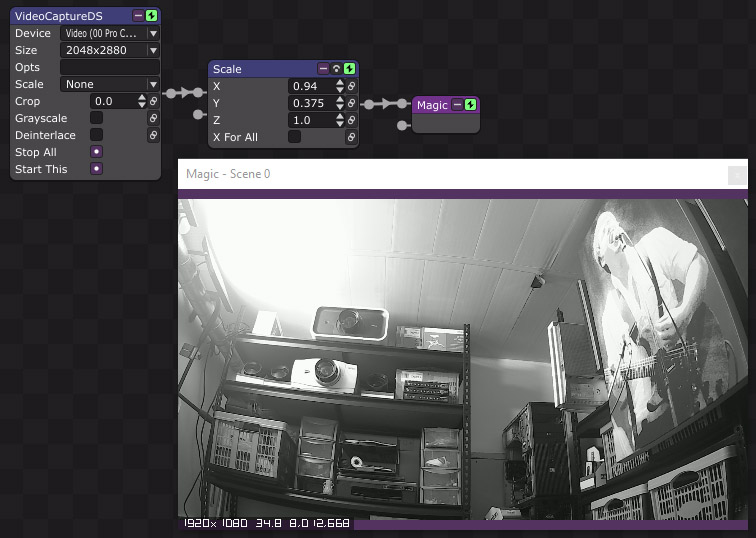Viewport: 756px width, 538px height.
Task: Select the Magic module title
Action: (432, 105)
